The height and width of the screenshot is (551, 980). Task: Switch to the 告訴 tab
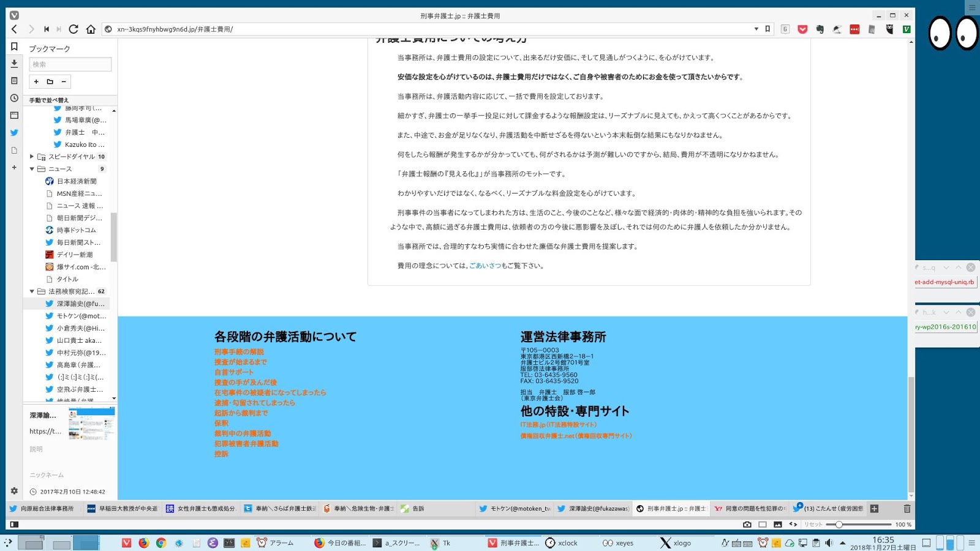[436, 508]
